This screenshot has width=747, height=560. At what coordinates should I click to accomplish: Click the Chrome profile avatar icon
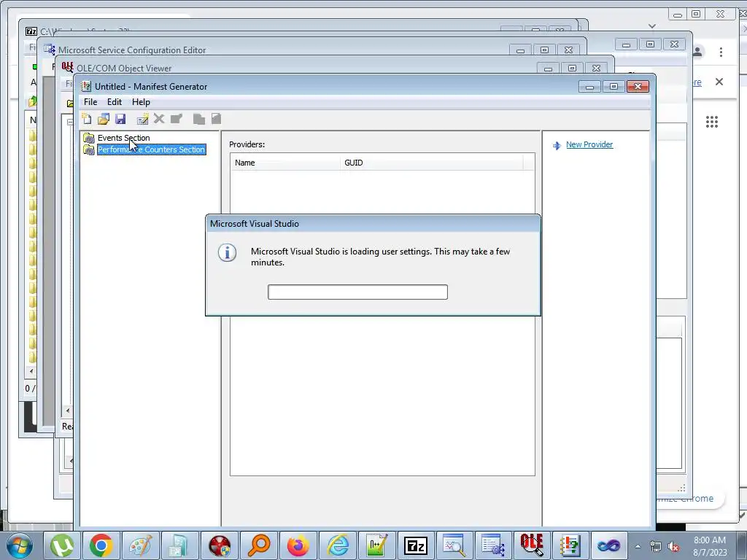698,52
